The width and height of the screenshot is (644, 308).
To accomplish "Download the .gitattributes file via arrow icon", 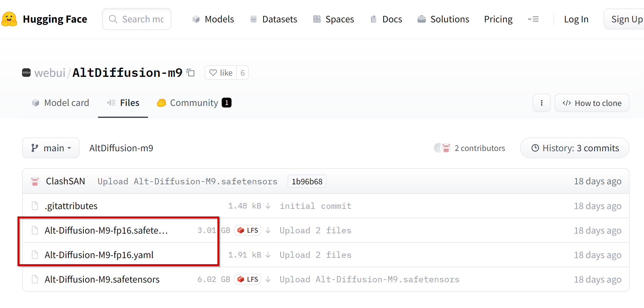I will (268, 206).
